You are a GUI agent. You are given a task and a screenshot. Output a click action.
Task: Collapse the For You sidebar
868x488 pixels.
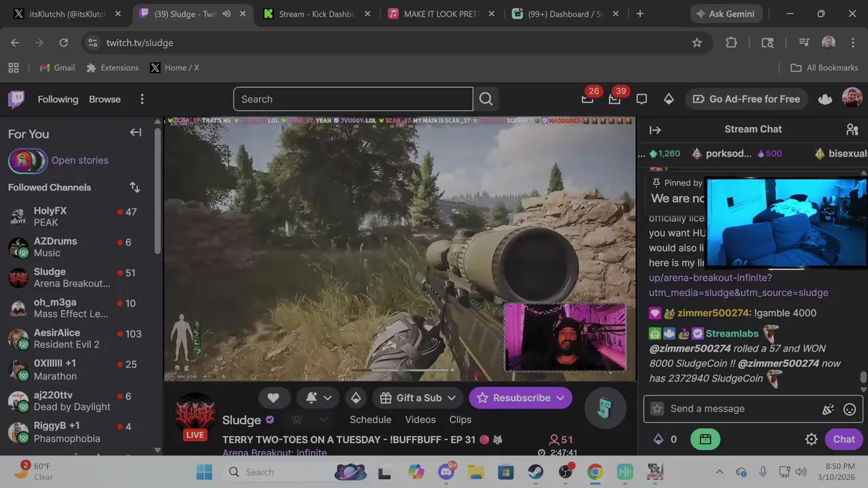pyautogui.click(x=136, y=133)
